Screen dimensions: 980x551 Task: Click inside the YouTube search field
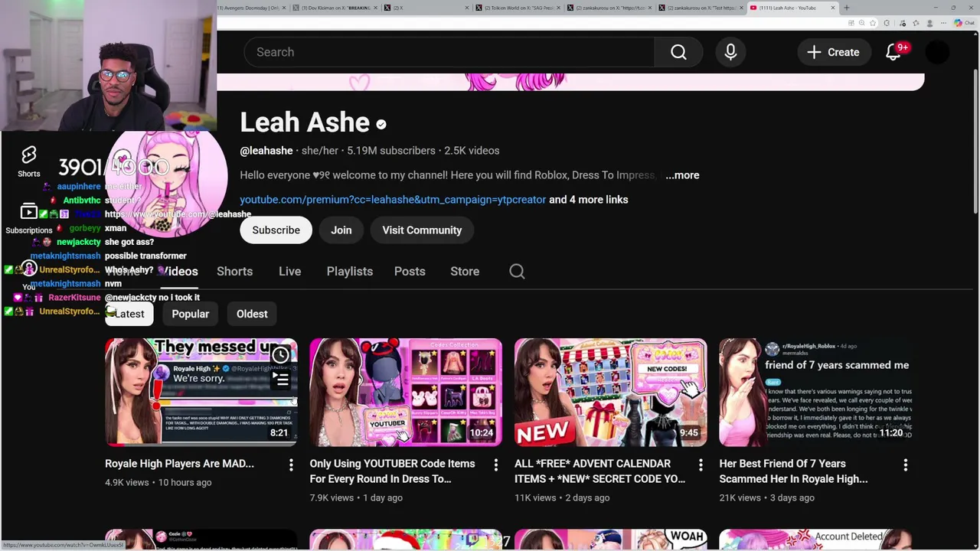(449, 52)
